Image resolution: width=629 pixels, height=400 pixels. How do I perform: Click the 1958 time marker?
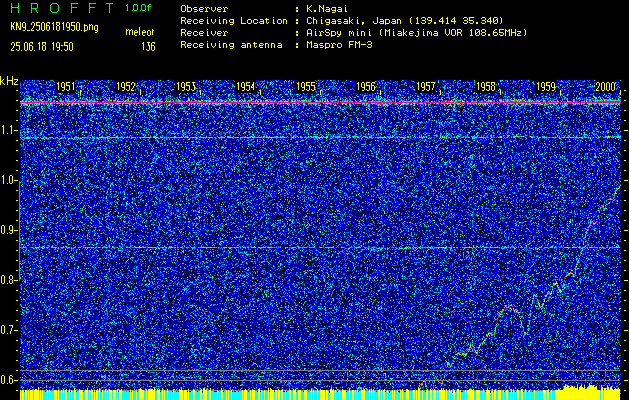pos(485,87)
